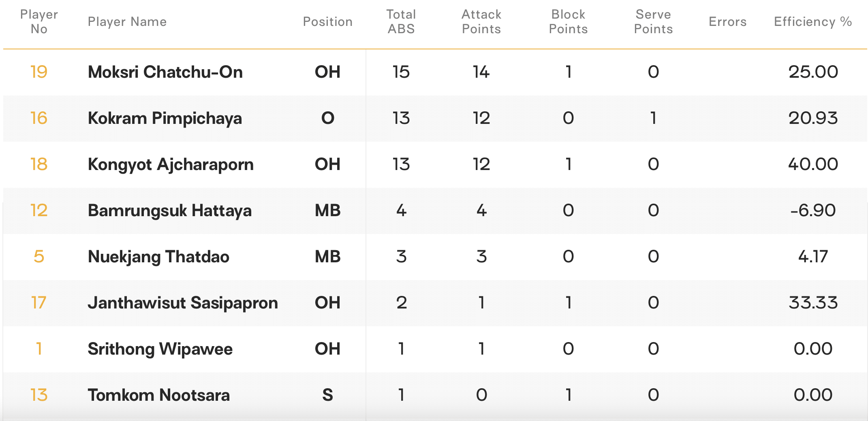Sort table by Errors header
The image size is (868, 421).
[727, 22]
